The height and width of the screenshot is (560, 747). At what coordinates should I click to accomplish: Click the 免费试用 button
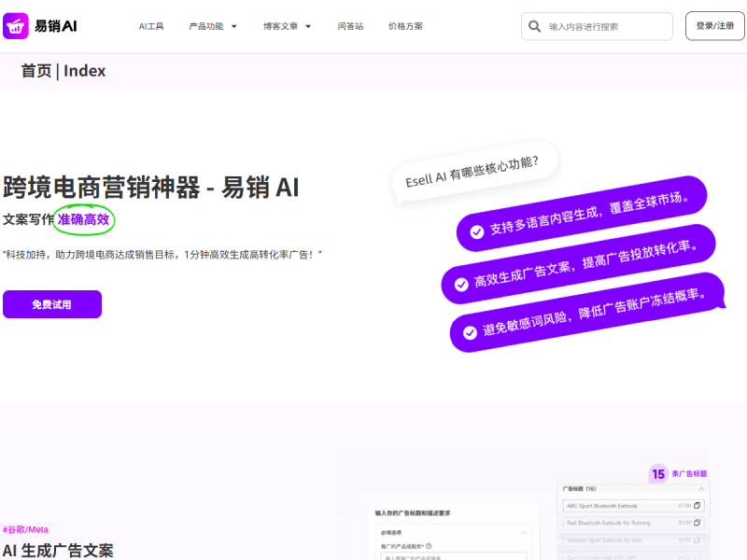(52, 304)
